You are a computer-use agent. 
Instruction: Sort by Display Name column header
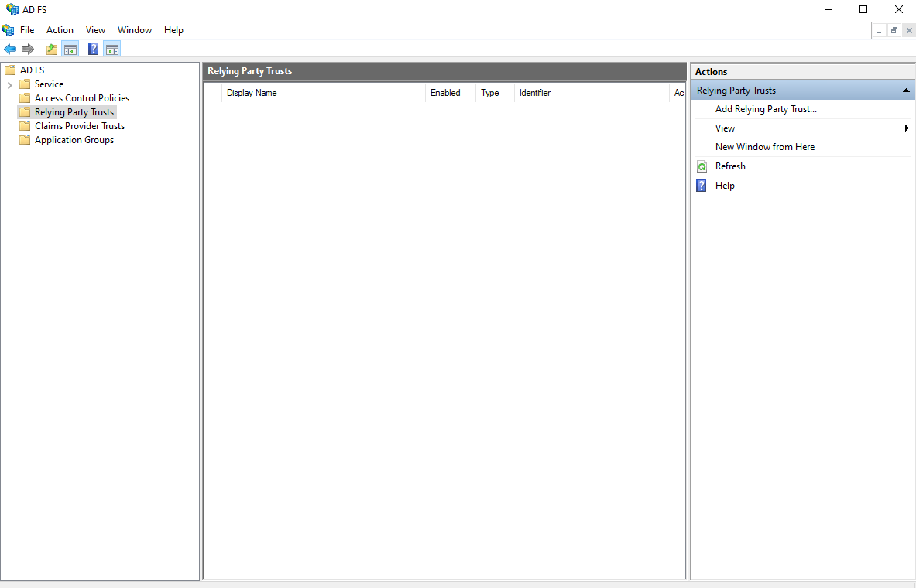tap(252, 93)
